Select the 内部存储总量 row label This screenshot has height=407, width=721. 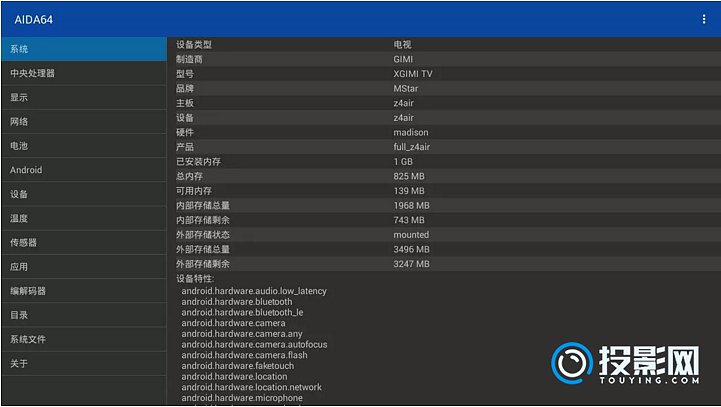point(203,206)
